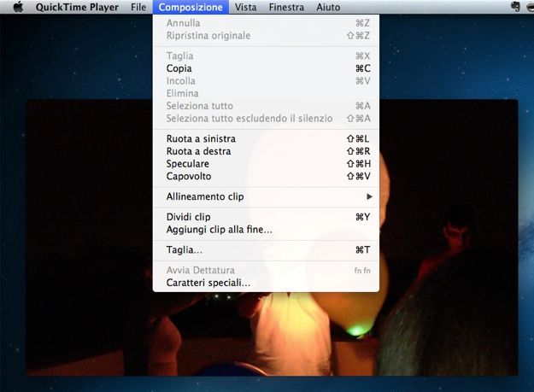Click Annulla menu entry
This screenshot has height=392, width=534.
click(x=266, y=23)
